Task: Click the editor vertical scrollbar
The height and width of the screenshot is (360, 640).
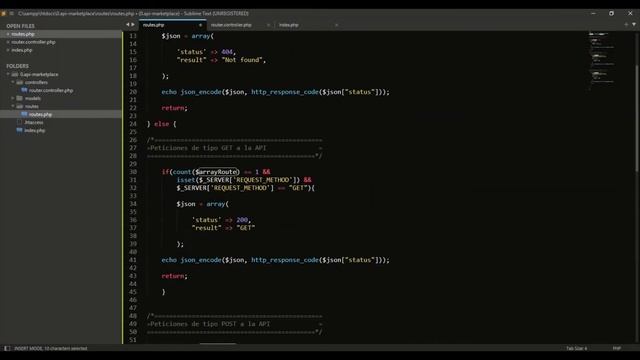Action: (x=637, y=118)
